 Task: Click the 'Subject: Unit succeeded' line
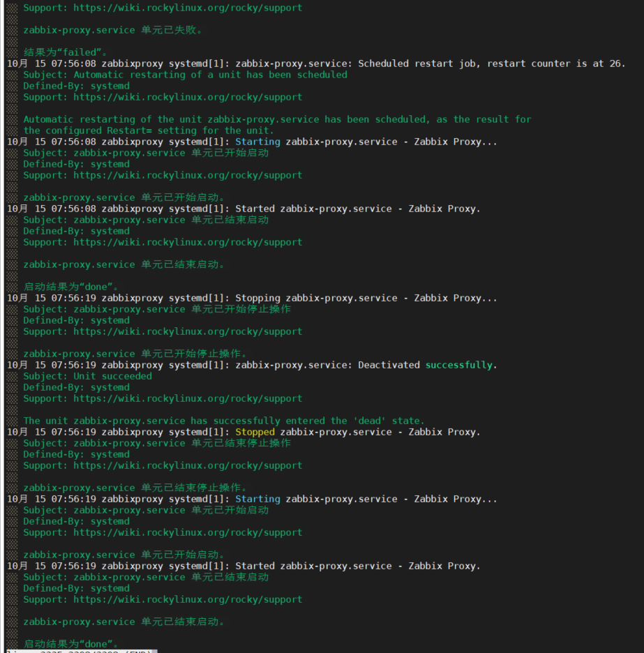click(87, 377)
